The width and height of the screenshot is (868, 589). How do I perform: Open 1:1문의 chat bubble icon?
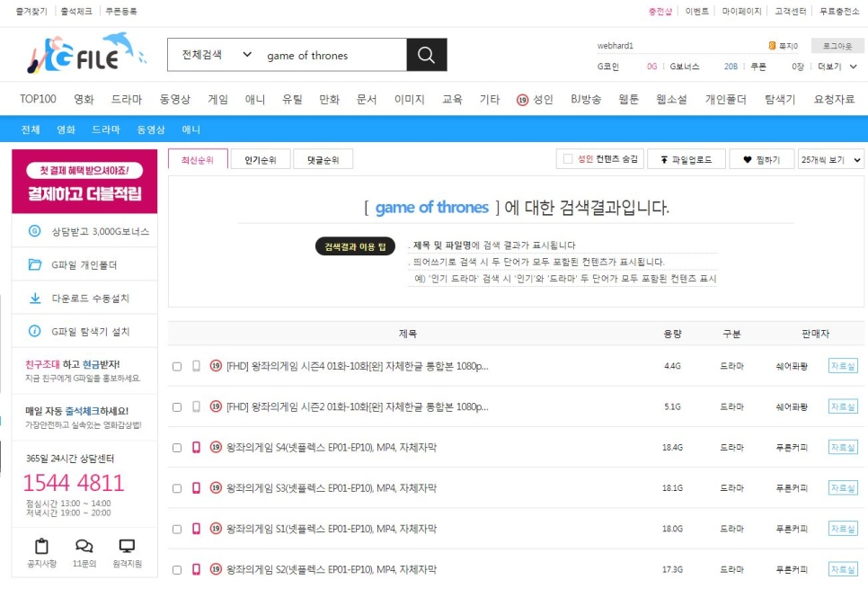click(x=84, y=547)
